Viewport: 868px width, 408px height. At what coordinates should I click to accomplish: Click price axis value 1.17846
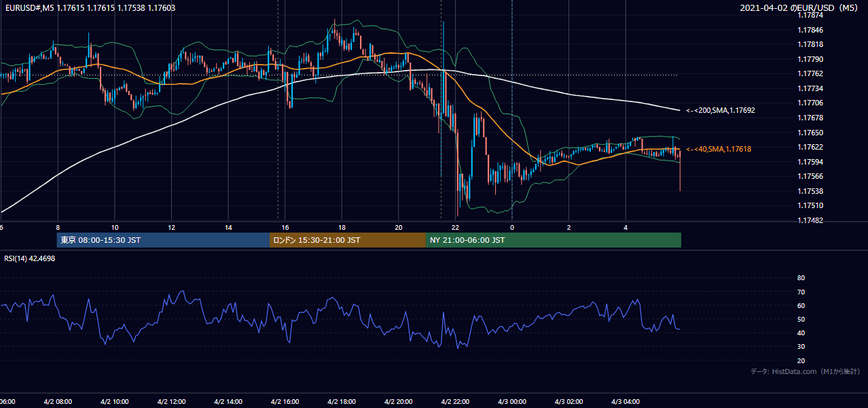point(809,30)
